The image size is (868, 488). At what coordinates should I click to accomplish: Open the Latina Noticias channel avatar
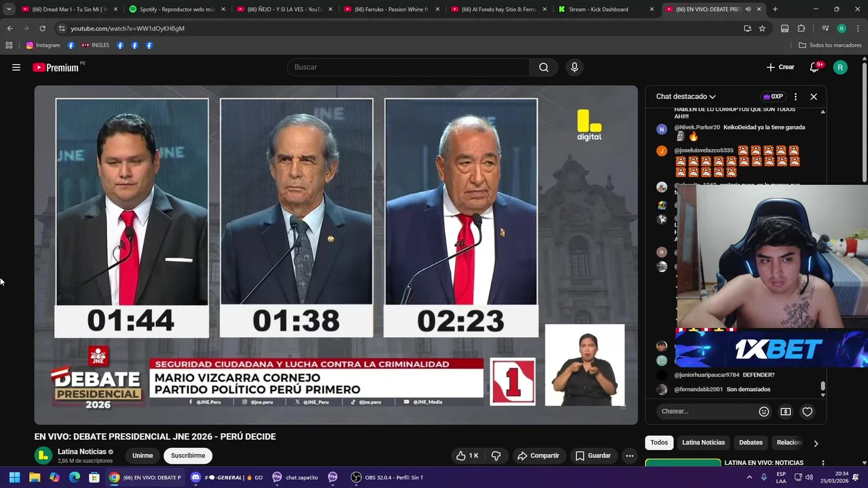(x=43, y=455)
